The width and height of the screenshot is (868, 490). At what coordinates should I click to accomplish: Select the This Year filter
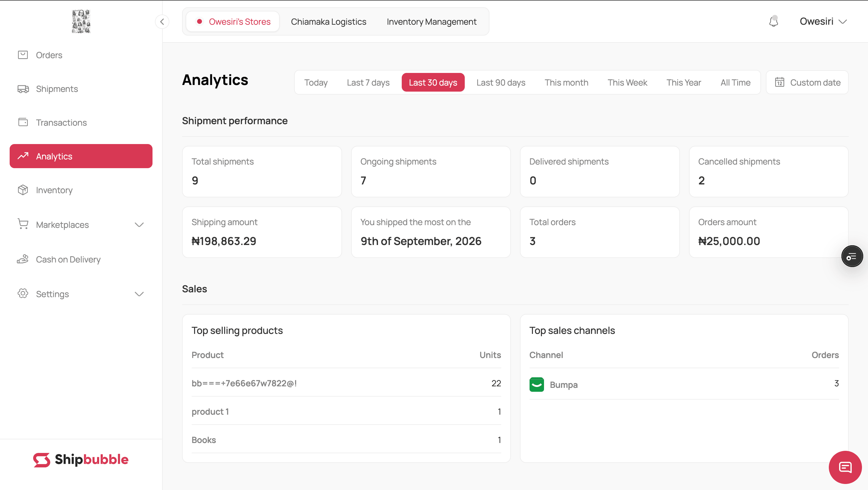point(683,83)
